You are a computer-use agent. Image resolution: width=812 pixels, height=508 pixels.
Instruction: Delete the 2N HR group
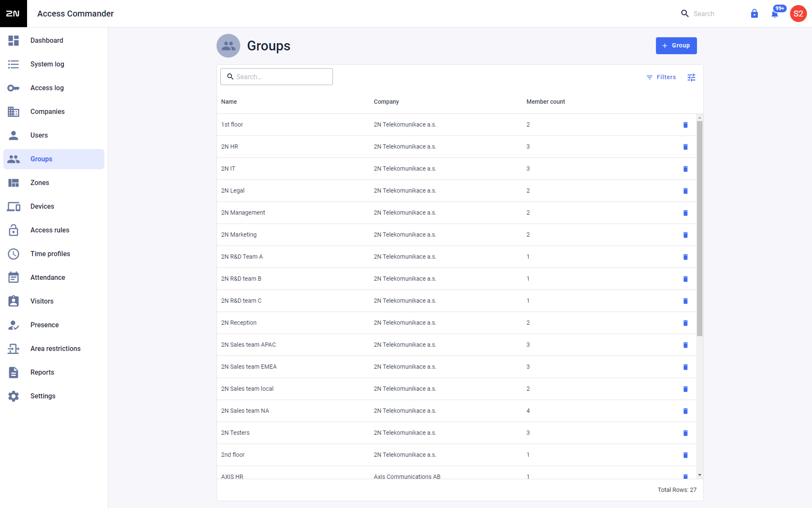686,147
